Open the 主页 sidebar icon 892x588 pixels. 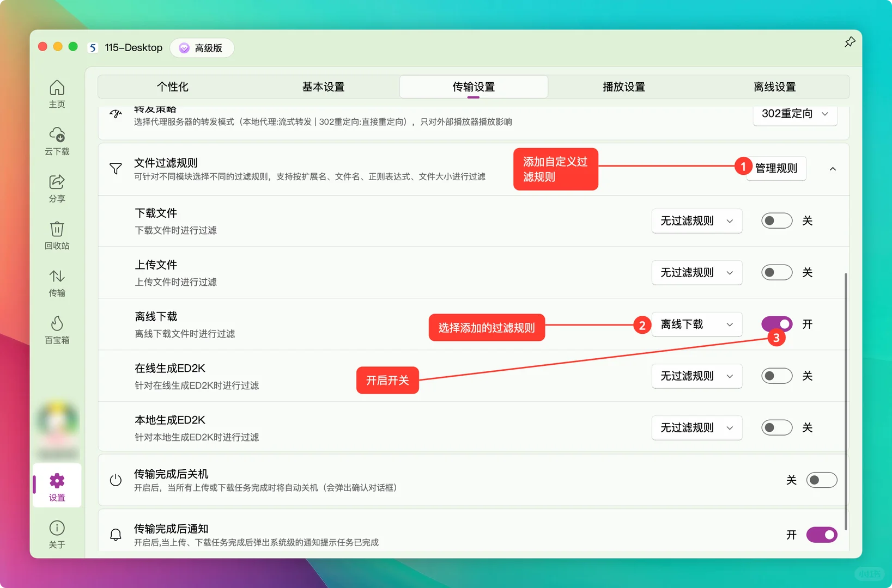[57, 93]
